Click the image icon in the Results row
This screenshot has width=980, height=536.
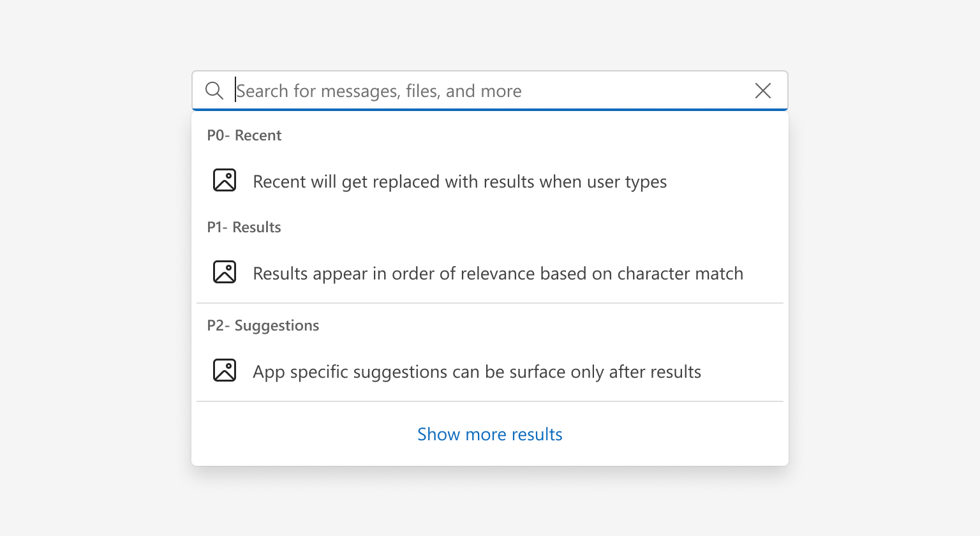click(x=225, y=272)
